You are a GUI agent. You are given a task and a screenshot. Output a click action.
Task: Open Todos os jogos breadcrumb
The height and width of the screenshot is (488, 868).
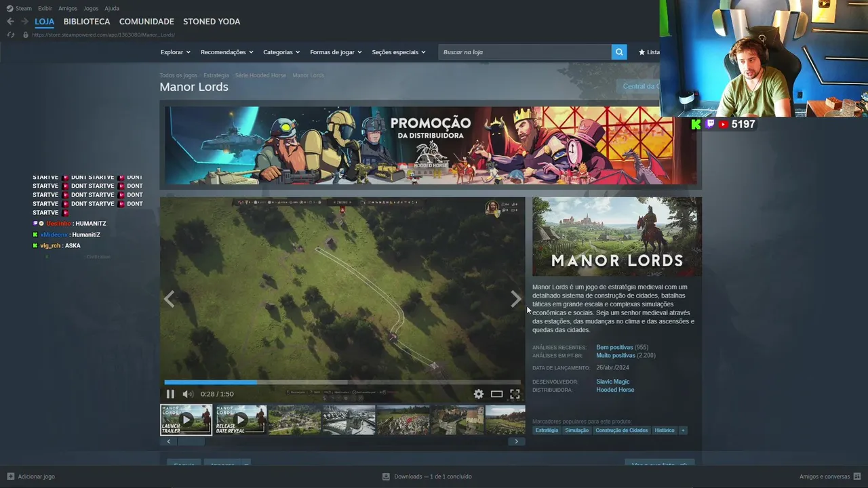178,75
